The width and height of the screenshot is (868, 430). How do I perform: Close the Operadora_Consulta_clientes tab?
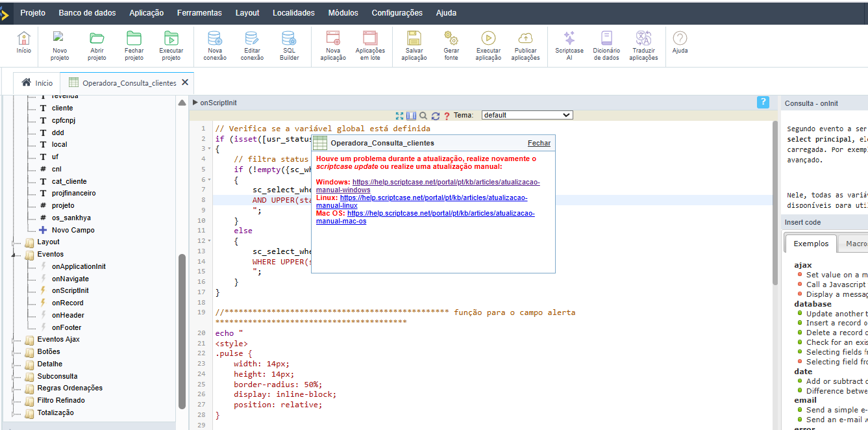(185, 82)
